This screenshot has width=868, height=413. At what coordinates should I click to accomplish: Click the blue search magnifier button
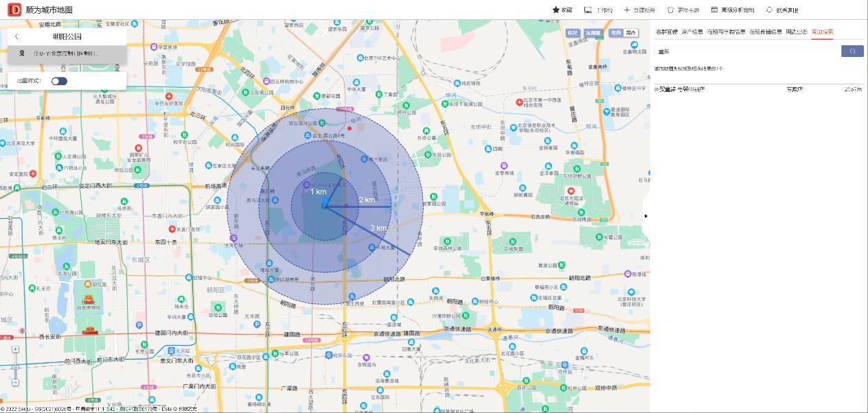[x=852, y=51]
